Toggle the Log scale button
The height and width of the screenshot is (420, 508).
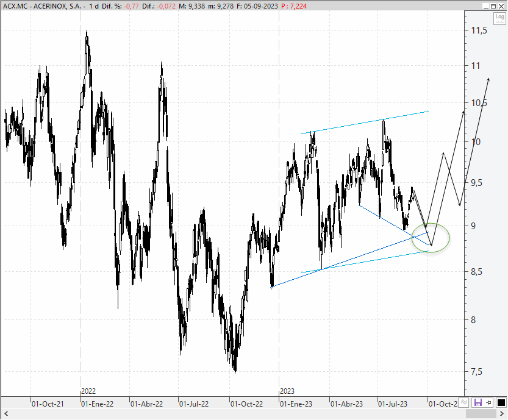coord(499,18)
